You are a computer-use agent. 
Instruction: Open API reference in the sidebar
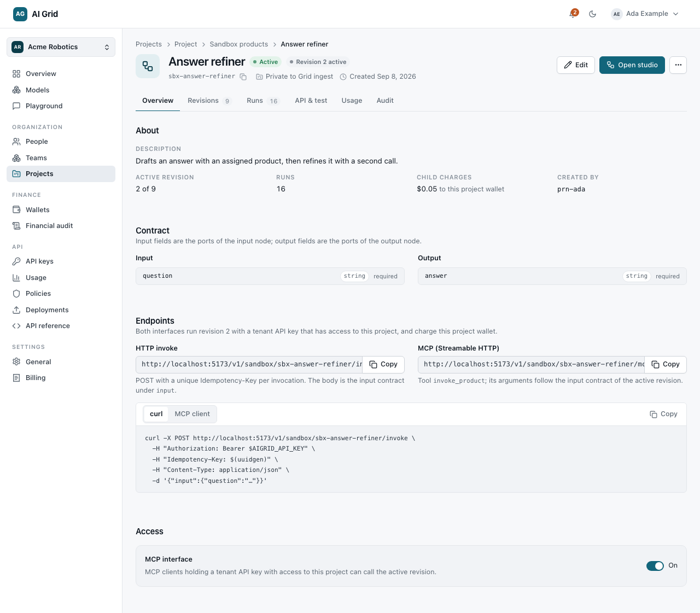(61, 326)
